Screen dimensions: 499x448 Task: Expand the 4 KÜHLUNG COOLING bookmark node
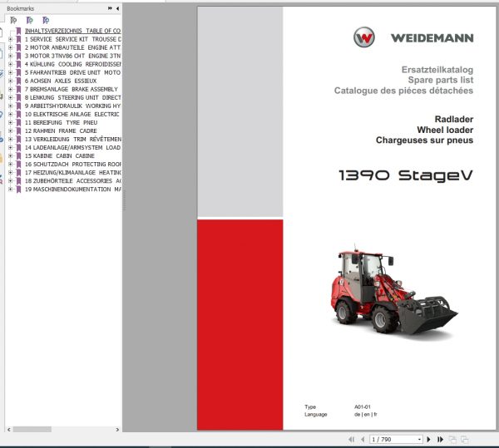10,64
